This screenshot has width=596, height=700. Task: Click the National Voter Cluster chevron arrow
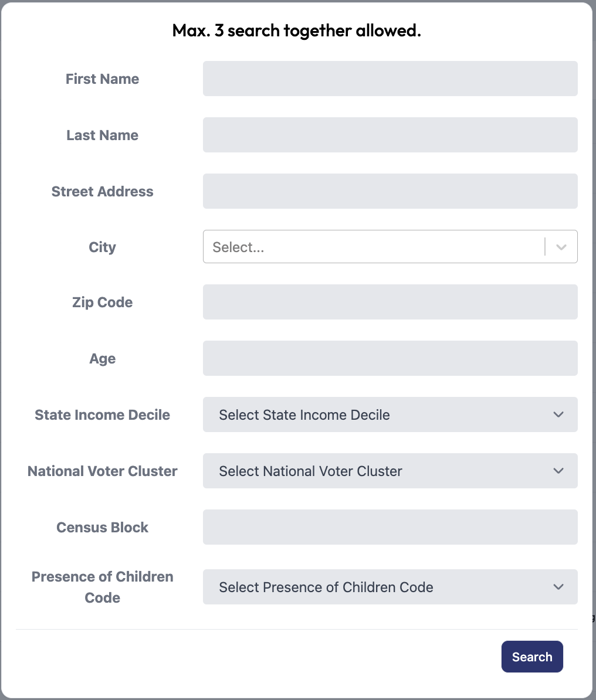[558, 471]
